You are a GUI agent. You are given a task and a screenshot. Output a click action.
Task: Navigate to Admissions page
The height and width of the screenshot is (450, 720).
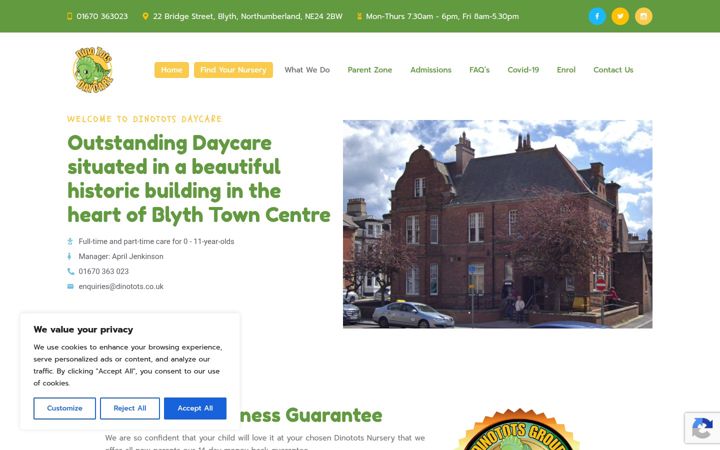[431, 70]
